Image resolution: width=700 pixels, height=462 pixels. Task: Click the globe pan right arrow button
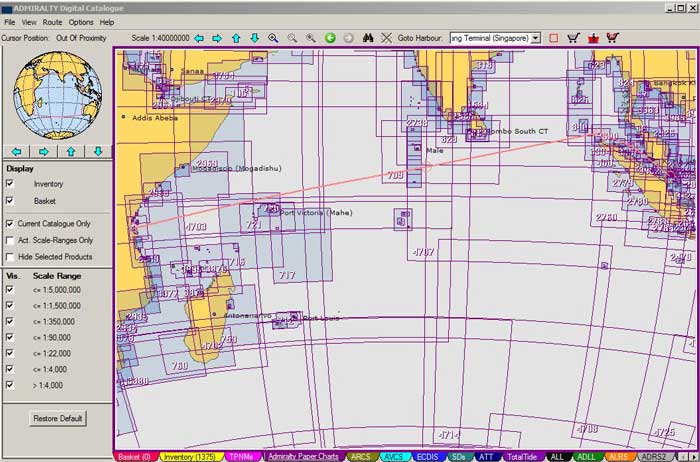click(x=44, y=152)
